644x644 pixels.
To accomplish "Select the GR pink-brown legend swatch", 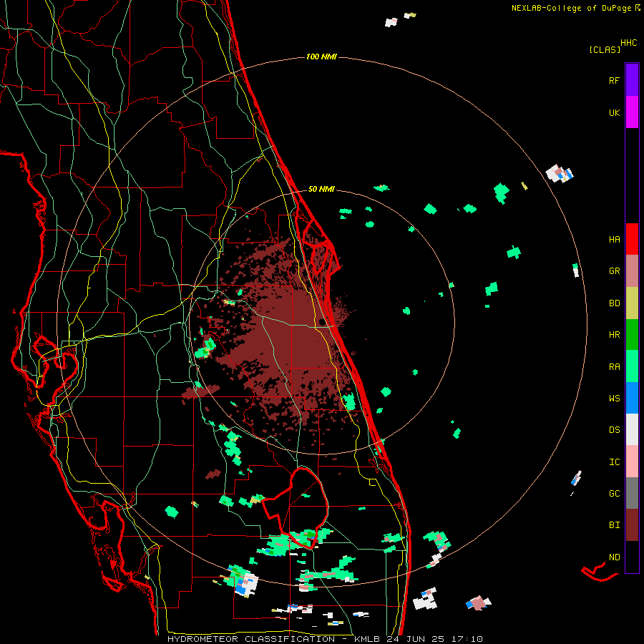I will pos(632,271).
